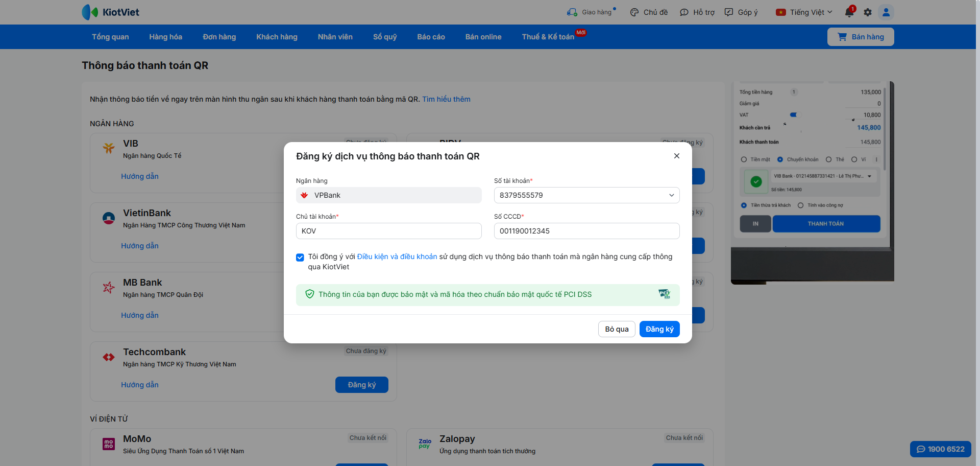
Task: Click the VPBank logo in the dialog
Action: pos(304,195)
